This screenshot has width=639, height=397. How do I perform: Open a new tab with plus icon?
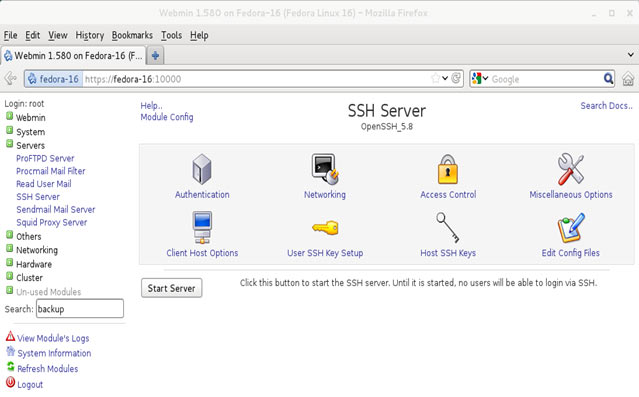pos(155,55)
